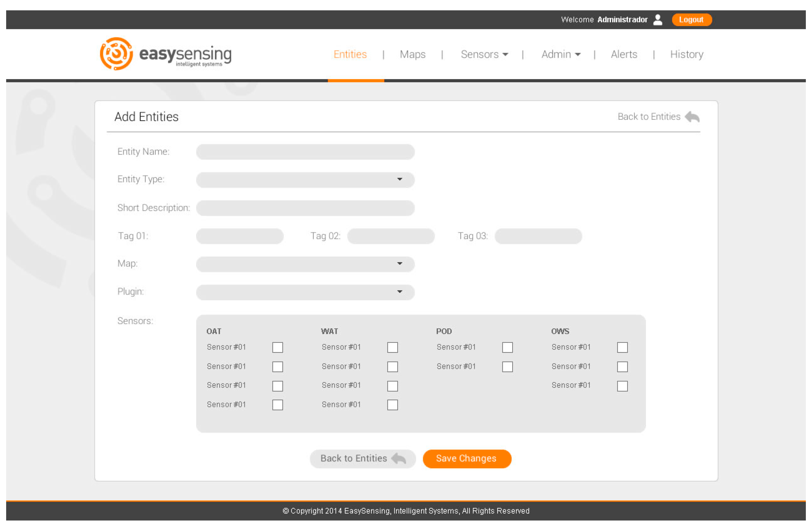Go to the Maps menu item
The image size is (812, 526).
pos(412,54)
